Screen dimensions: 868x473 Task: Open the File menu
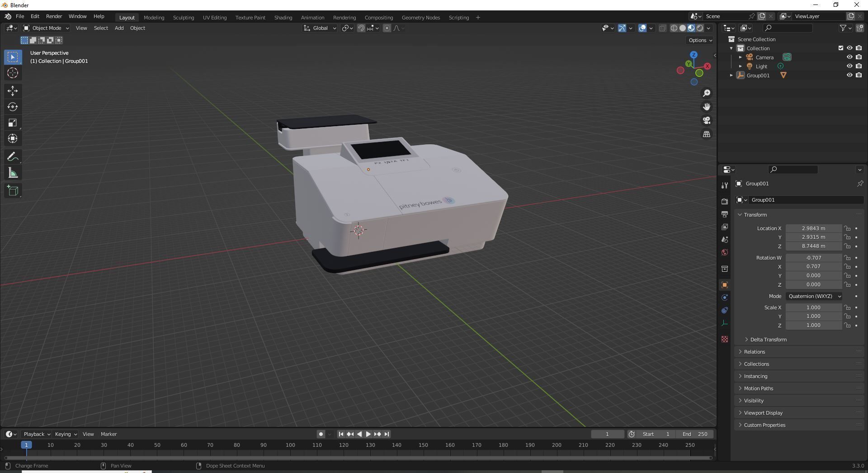point(20,16)
